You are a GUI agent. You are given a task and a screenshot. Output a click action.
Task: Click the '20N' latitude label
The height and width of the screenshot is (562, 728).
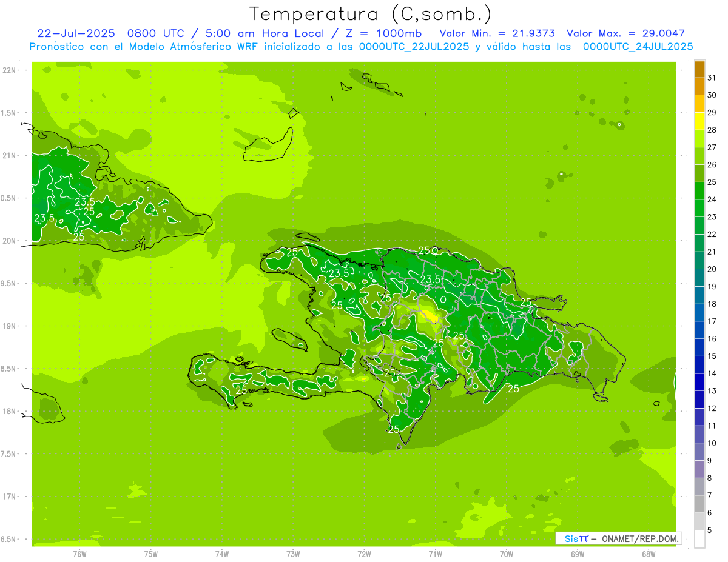point(9,241)
